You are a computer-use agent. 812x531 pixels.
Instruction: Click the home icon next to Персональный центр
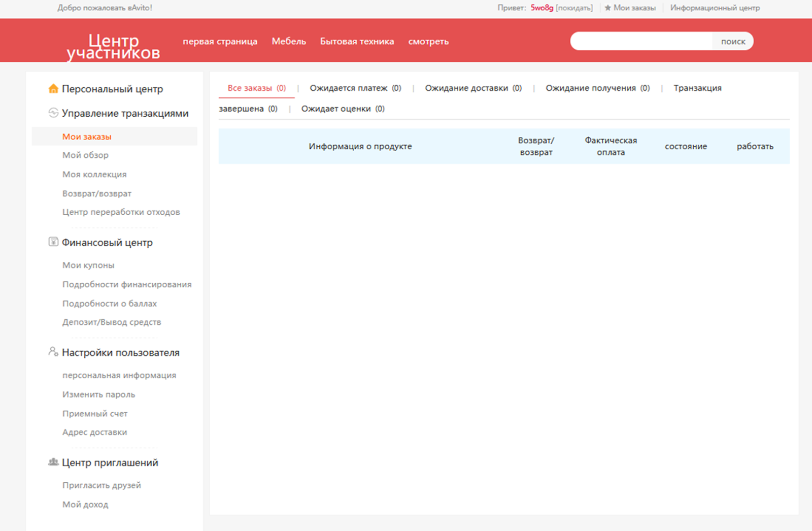coord(53,89)
